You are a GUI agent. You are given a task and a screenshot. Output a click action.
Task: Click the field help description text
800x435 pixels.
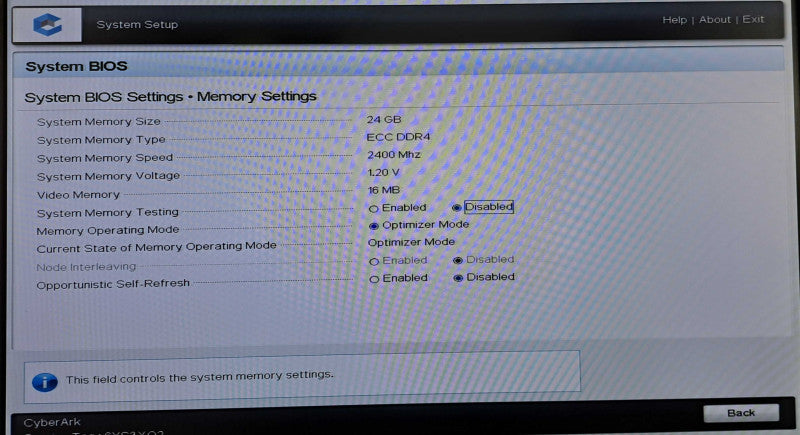coord(199,377)
